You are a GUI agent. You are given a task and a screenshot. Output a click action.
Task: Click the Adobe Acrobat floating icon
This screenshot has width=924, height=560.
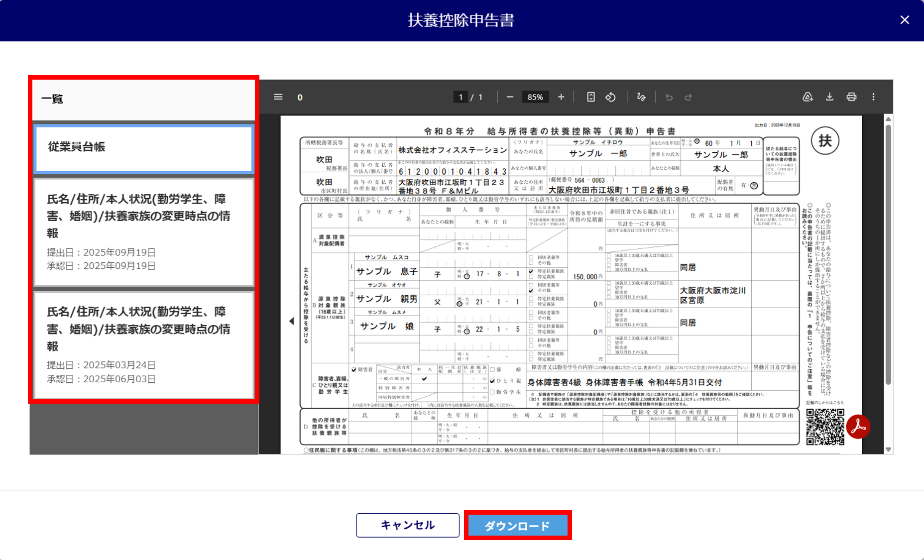click(x=858, y=427)
